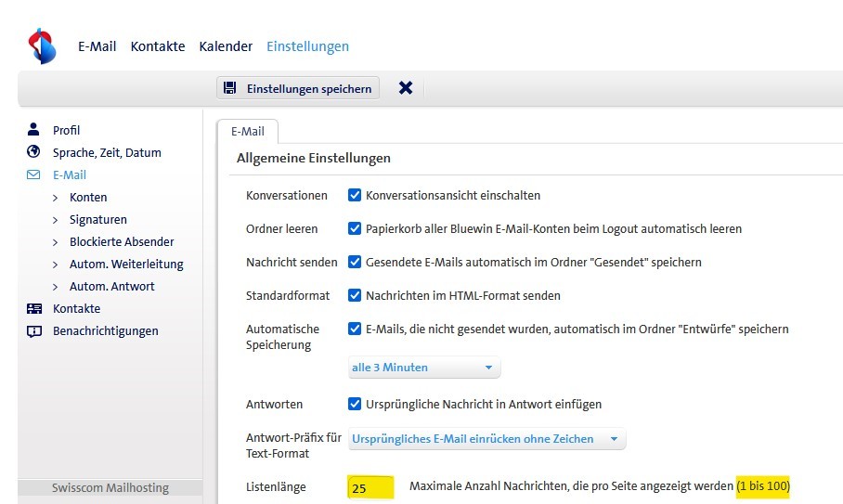Open the 'alle 3 Minuten' dropdown

[x=423, y=368]
